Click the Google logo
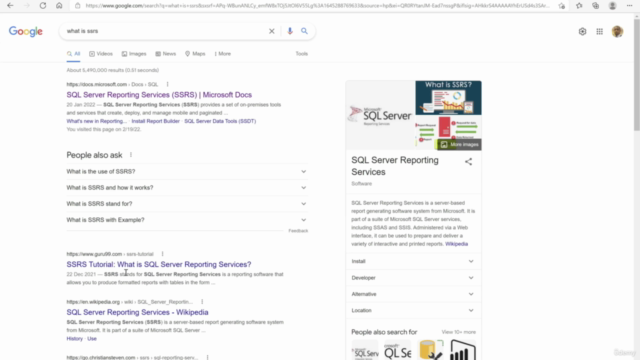 pyautogui.click(x=26, y=31)
